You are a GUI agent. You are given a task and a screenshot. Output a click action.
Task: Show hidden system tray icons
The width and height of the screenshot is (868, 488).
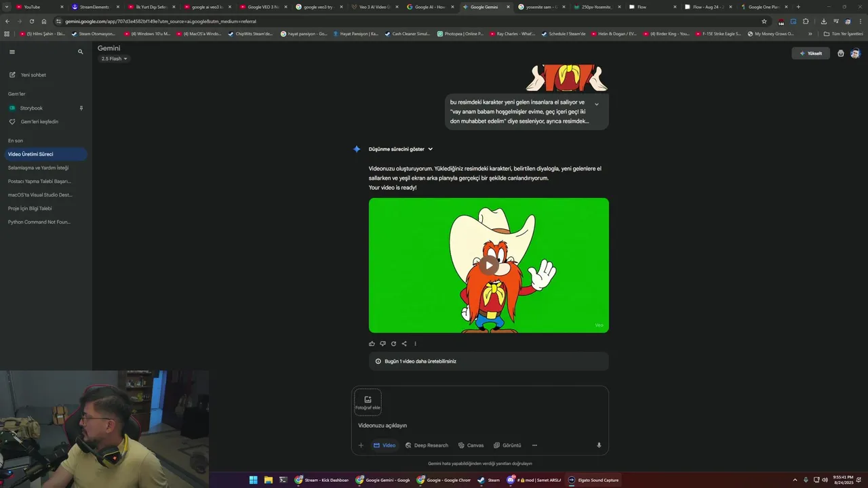point(795,480)
